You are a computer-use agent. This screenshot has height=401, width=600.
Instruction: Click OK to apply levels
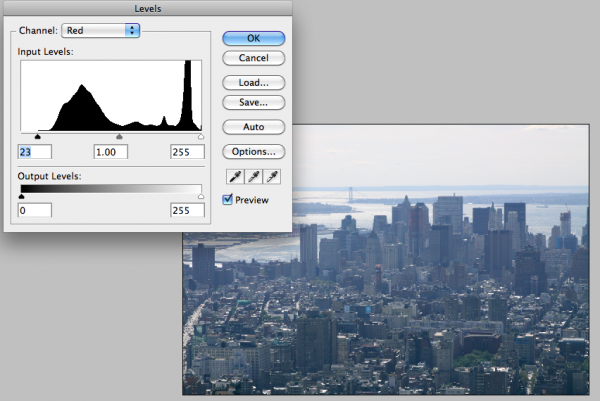point(253,38)
